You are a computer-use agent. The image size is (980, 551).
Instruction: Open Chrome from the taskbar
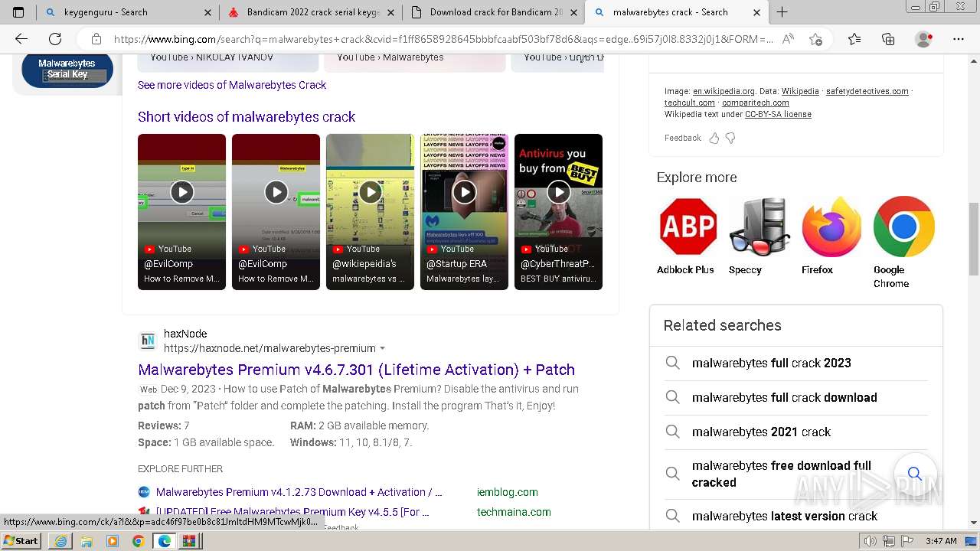pyautogui.click(x=138, y=541)
